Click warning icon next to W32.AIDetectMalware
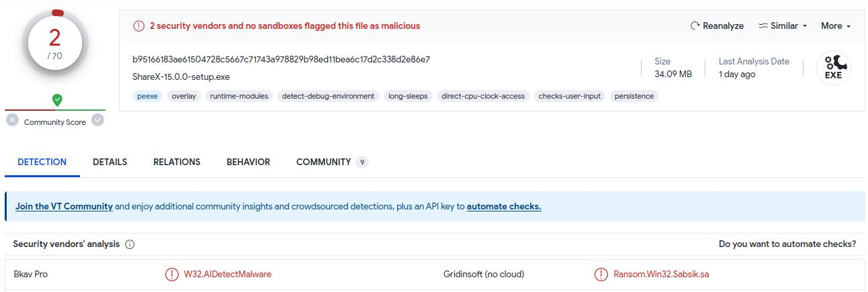Viewport: 868px width, 292px height. click(x=171, y=274)
